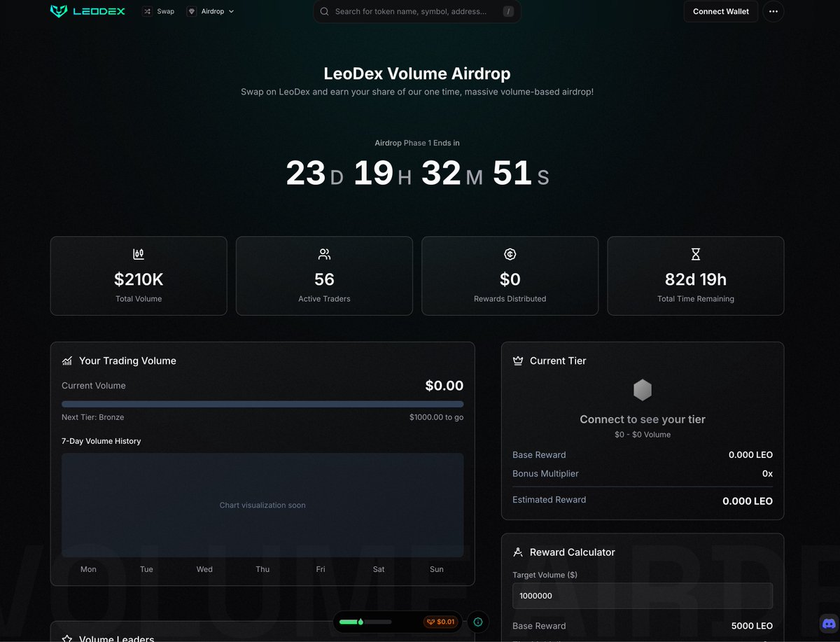Viewport: 840px width, 642px height.
Task: Click the circular info icon at bottom
Action: point(478,622)
